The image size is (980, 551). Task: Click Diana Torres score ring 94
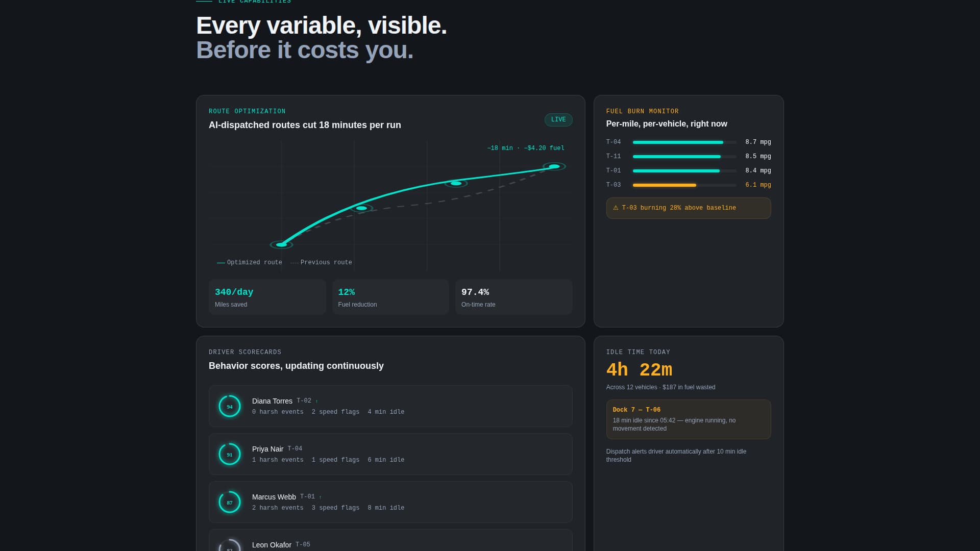tap(230, 407)
